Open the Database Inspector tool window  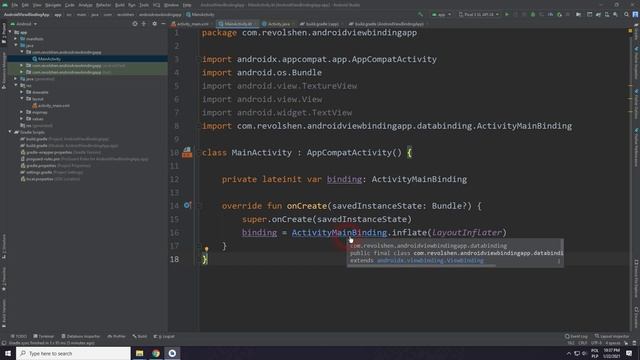pos(80,336)
